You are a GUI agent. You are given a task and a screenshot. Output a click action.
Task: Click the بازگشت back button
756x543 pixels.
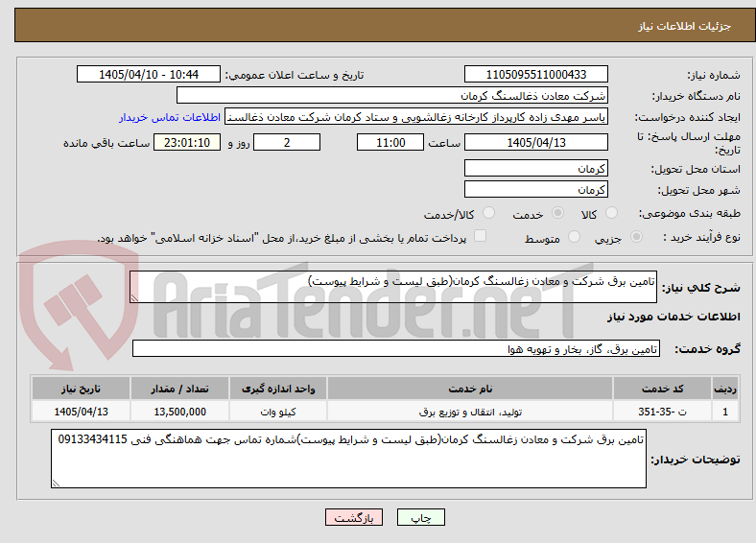point(354,517)
